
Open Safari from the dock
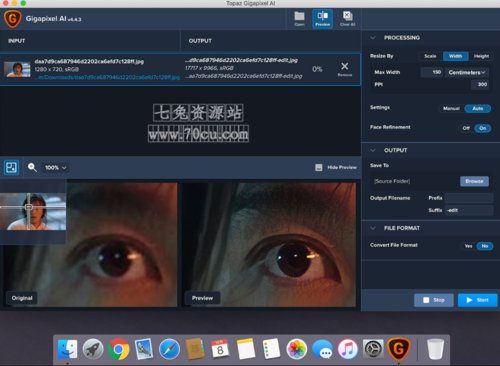tap(169, 349)
